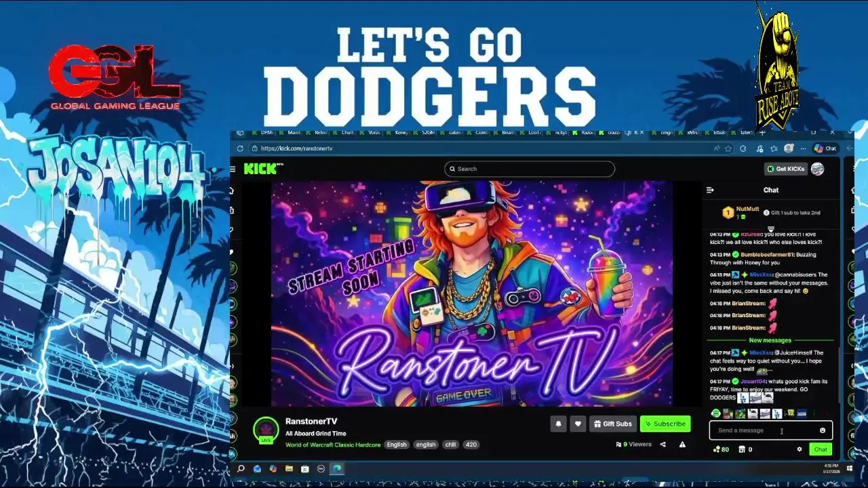Viewport: 868px width, 488px height.
Task: Click the RanstonerTV channel name
Action: coord(311,422)
